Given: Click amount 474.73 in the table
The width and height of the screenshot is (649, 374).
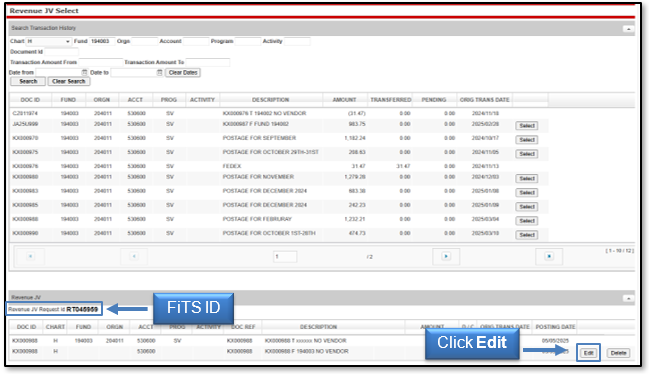Looking at the screenshot, I should (357, 233).
